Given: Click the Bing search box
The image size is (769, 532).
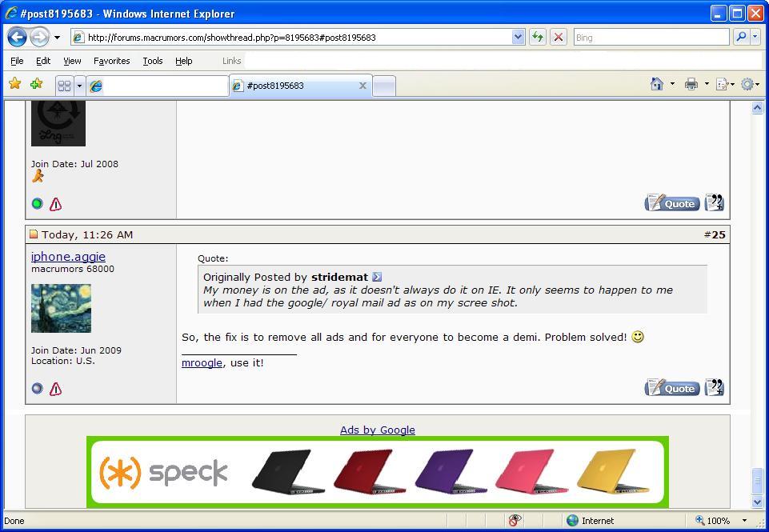Looking at the screenshot, I should click(652, 38).
